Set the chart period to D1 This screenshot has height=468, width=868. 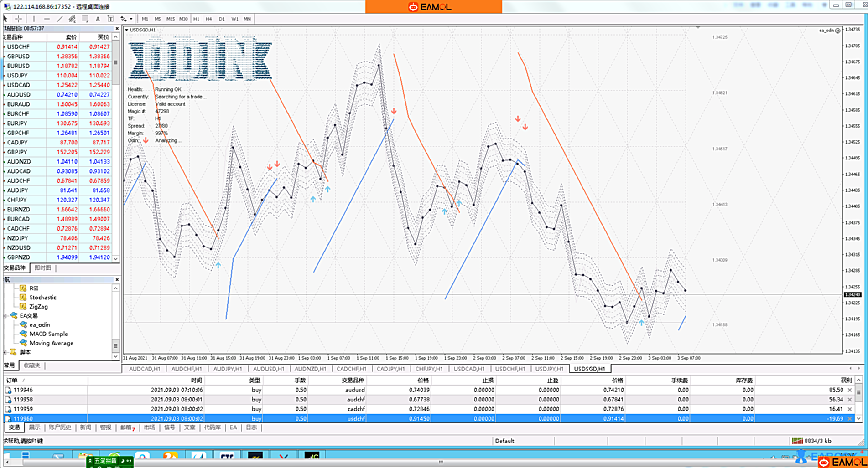(x=221, y=19)
